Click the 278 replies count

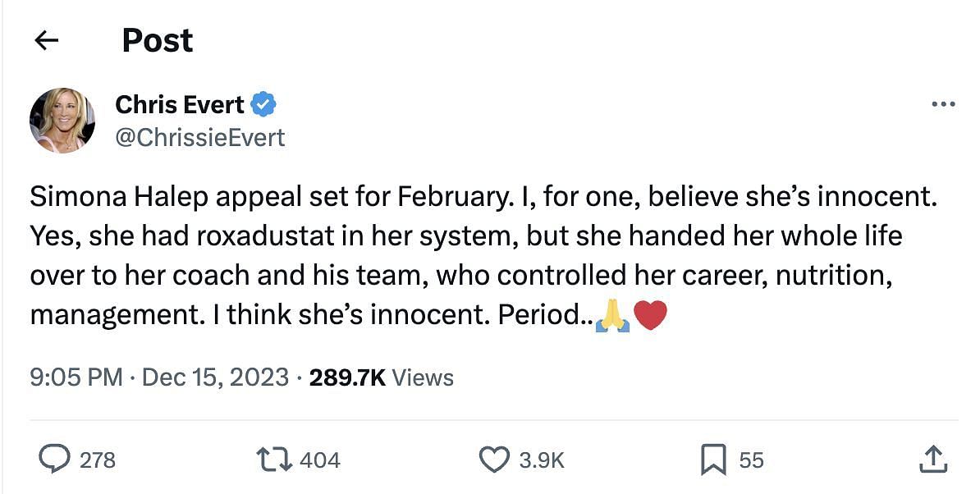[98, 460]
